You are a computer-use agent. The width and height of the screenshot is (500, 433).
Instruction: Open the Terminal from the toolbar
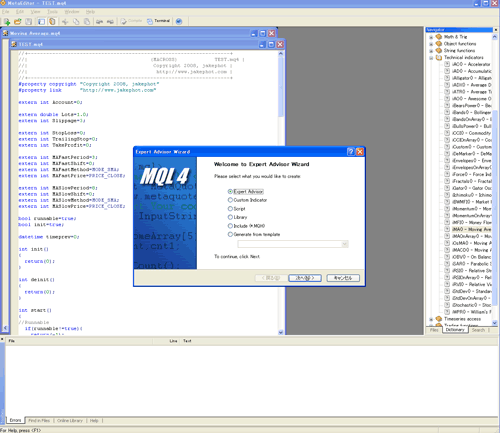coord(158,21)
